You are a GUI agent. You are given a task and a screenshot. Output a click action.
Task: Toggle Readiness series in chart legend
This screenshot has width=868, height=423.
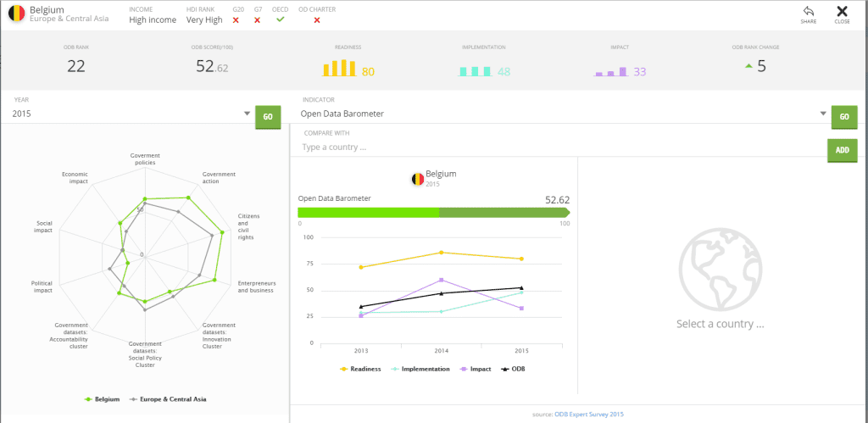[360, 369]
